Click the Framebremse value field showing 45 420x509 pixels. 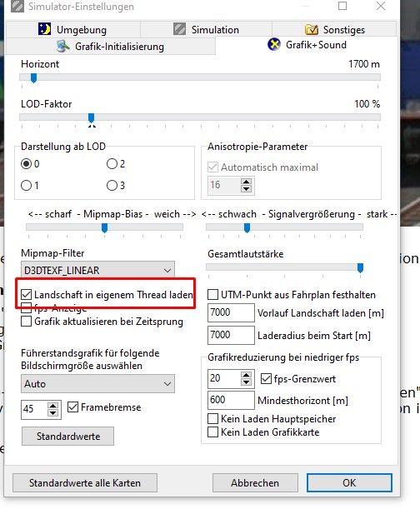(35, 409)
